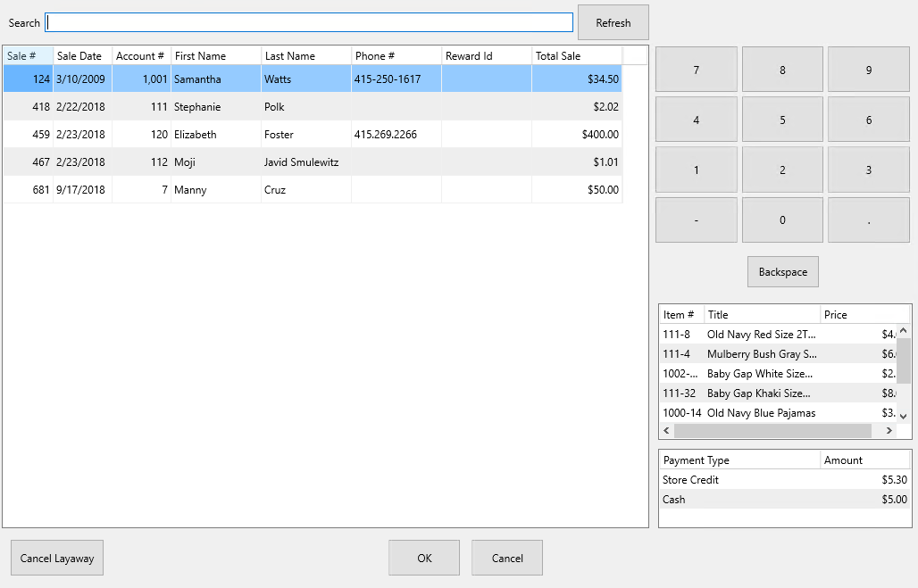The height and width of the screenshot is (588, 918).
Task: Click the Refresh button
Action: click(613, 23)
